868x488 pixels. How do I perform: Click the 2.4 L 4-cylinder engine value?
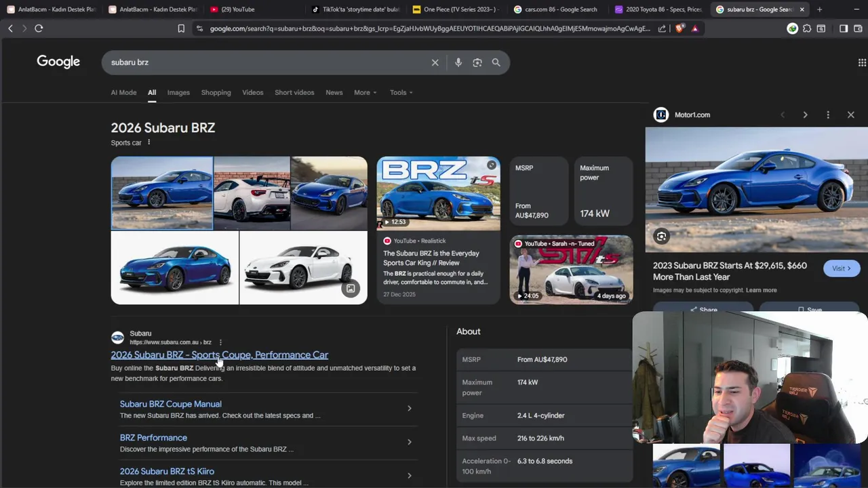tap(540, 415)
